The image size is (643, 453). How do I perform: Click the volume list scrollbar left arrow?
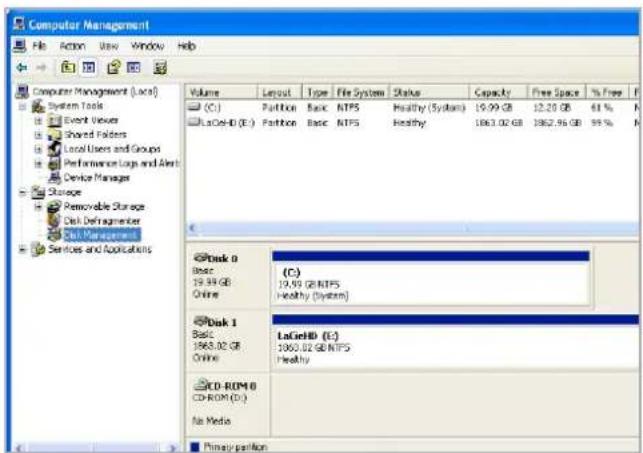coord(192,228)
